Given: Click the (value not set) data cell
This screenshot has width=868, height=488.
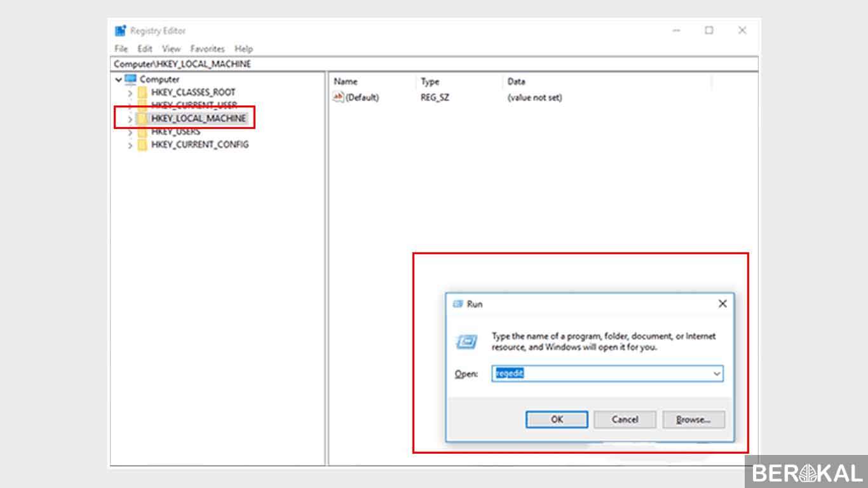Looking at the screenshot, I should (x=534, y=97).
